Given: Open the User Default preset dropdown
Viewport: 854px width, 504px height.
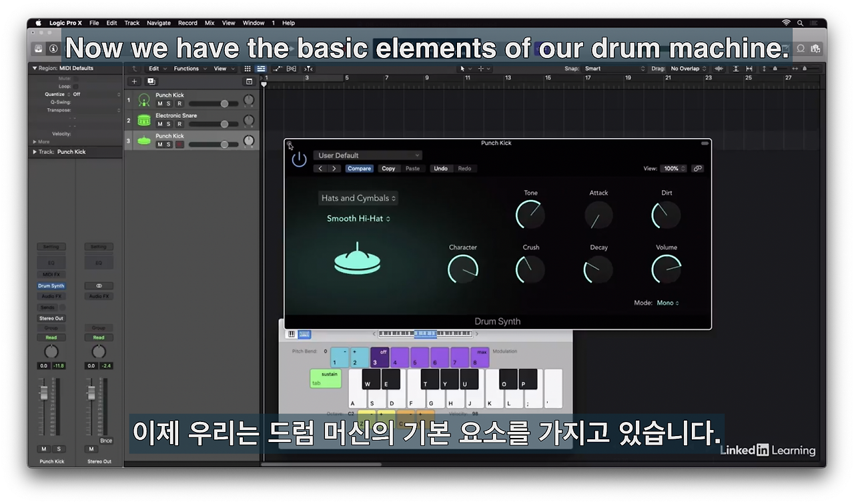Looking at the screenshot, I should (368, 155).
